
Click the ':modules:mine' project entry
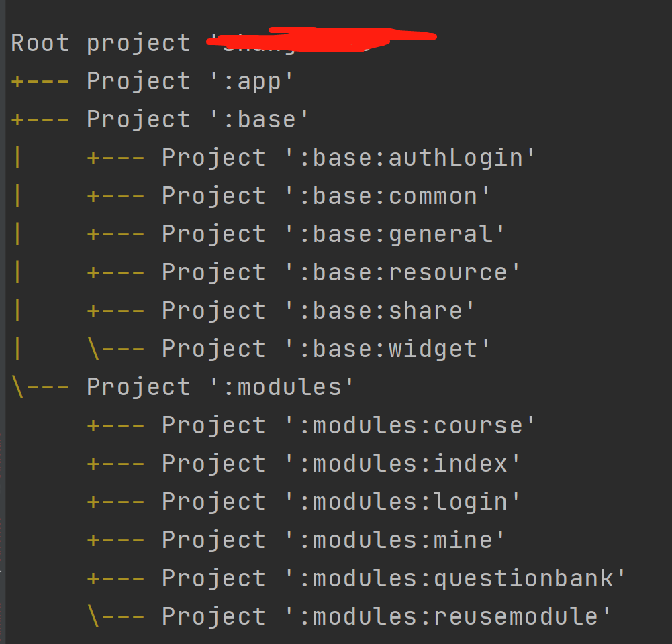(333, 540)
